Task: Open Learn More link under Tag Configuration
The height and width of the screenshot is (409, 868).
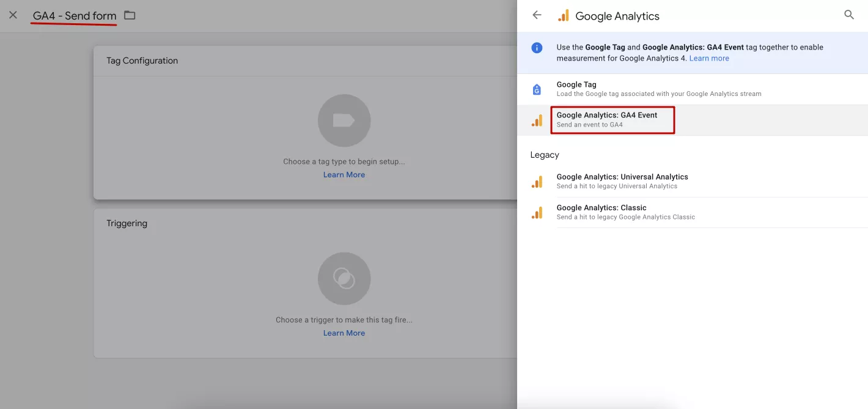Action: coord(344,175)
